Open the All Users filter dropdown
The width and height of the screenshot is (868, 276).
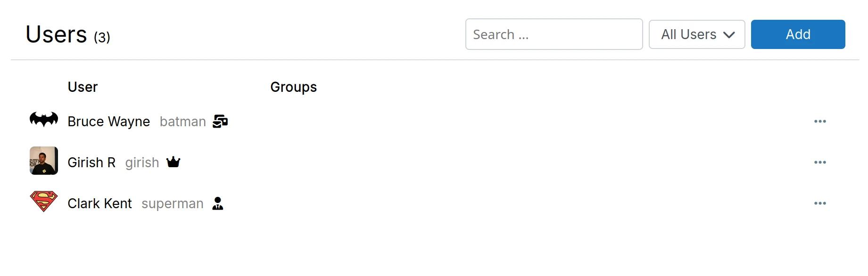coord(697,34)
